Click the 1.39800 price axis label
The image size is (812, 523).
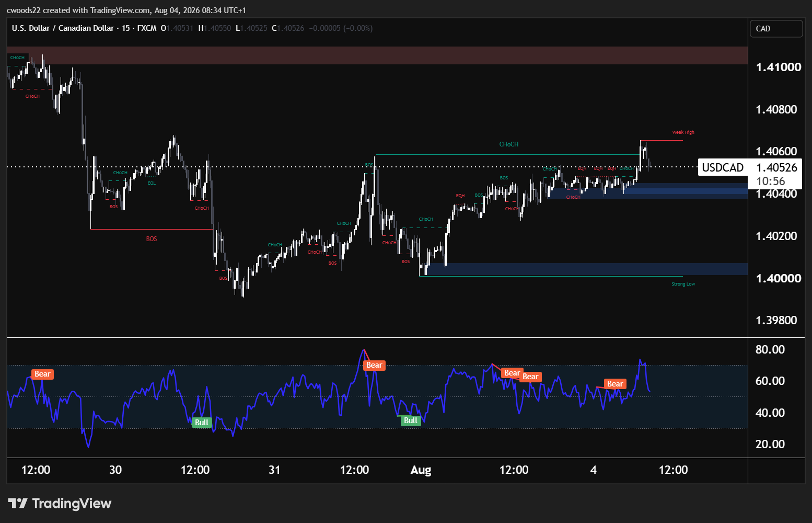pos(776,320)
